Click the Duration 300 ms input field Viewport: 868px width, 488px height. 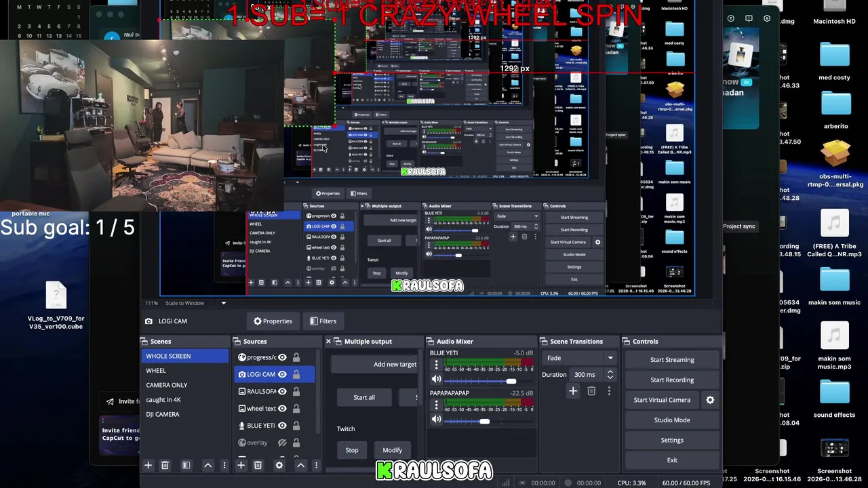[x=587, y=374]
